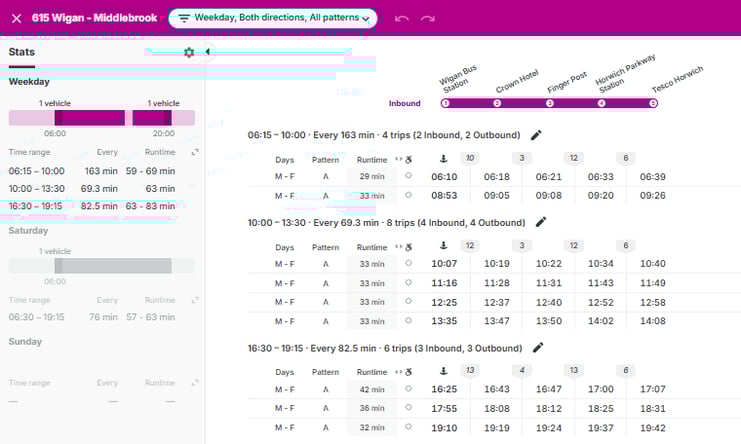This screenshot has width=741, height=444.
Task: Edit the 10:00 – 13:30 time range
Action: 541,222
